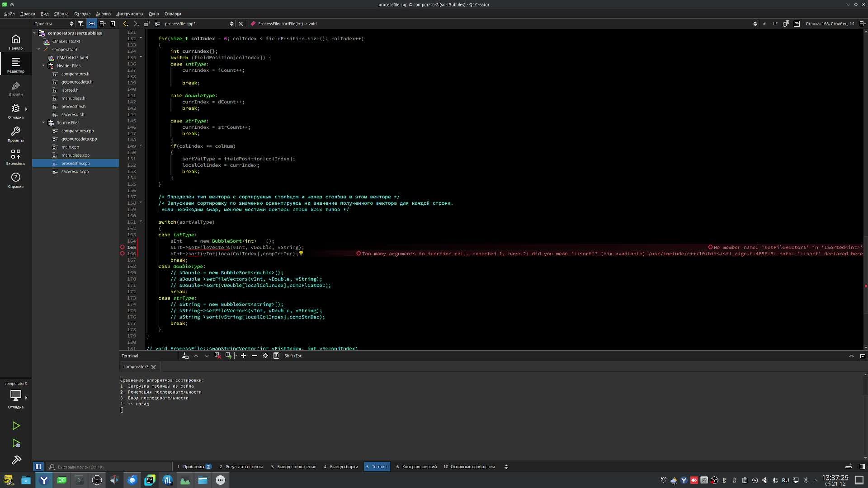Start debugging with the play-bug button
This screenshot has width=868, height=488.
[x=16, y=443]
